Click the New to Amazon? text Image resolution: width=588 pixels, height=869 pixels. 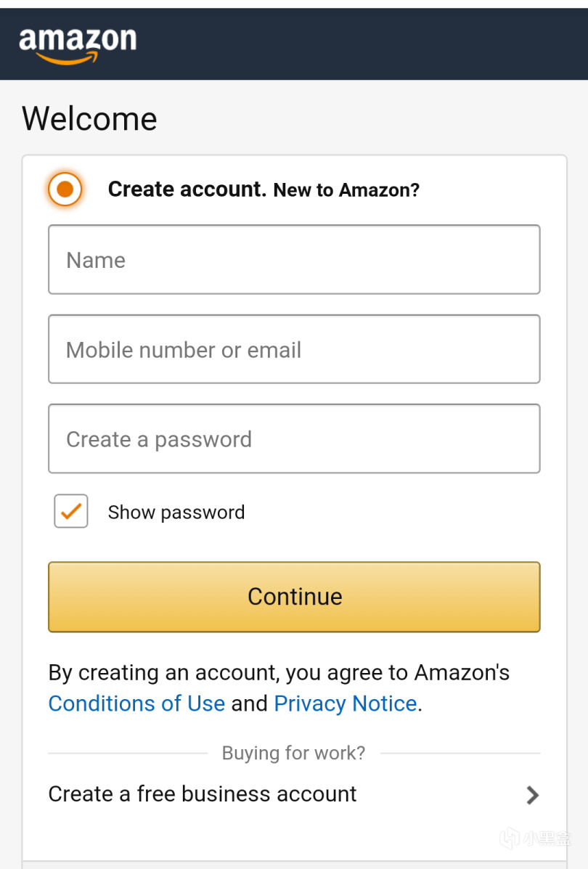click(346, 190)
